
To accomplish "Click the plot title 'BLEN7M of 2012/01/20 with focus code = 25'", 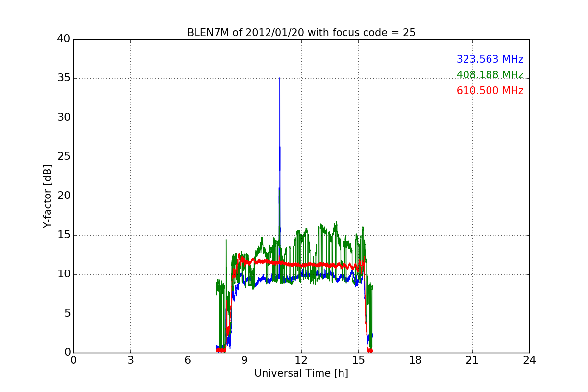I will pyautogui.click(x=301, y=33).
